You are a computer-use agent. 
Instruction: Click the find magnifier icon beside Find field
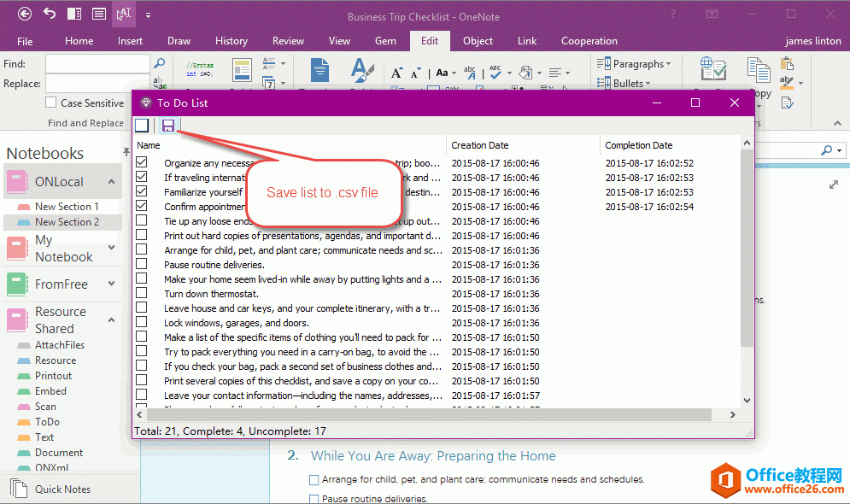[x=159, y=63]
